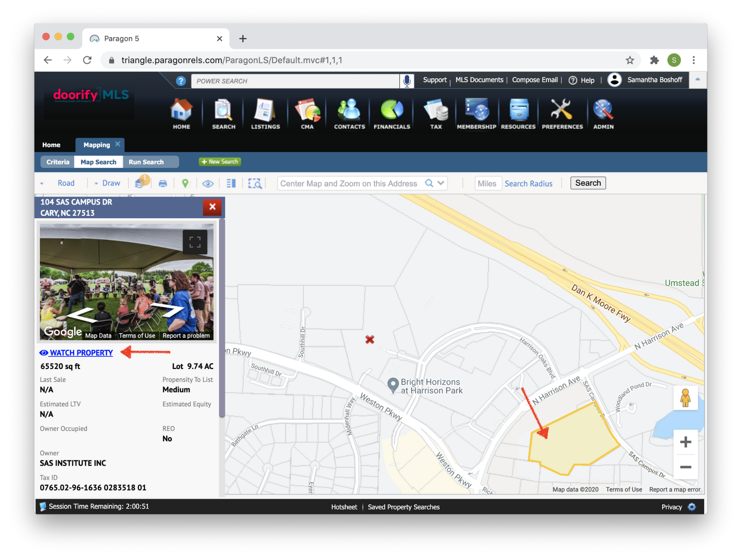This screenshot has height=560, width=742.
Task: Open the Support link
Action: tap(434, 80)
